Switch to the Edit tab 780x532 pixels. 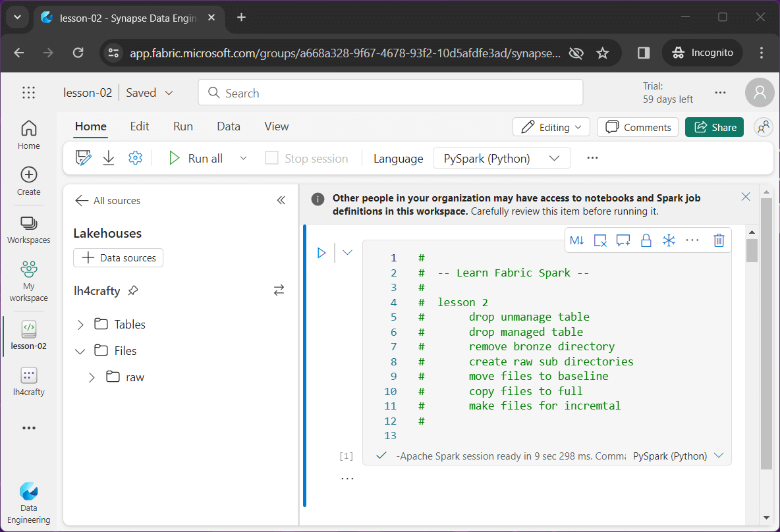tap(140, 126)
